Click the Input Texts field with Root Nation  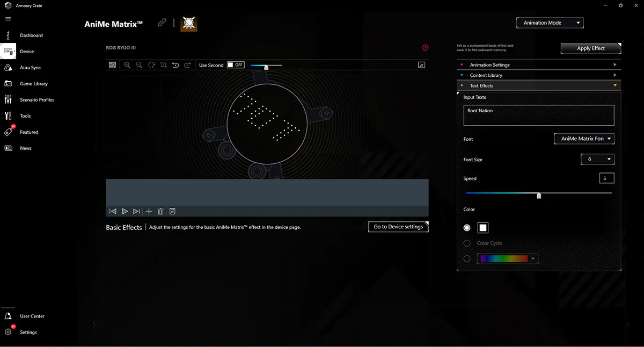pos(539,115)
